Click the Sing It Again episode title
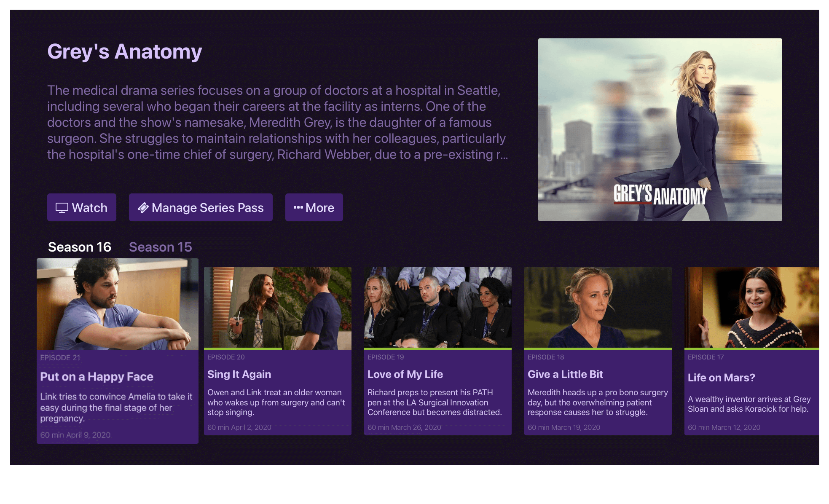This screenshot has width=829, height=504. pyautogui.click(x=239, y=374)
